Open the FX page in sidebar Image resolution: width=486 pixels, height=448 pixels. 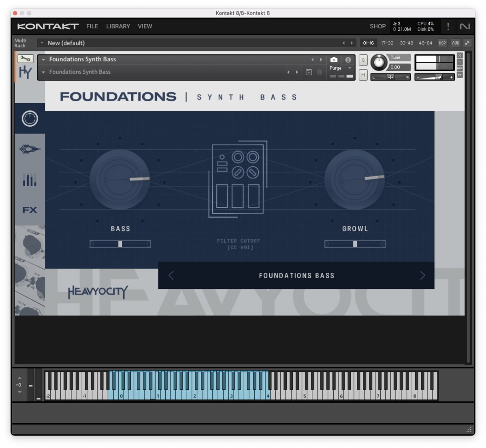click(x=30, y=210)
